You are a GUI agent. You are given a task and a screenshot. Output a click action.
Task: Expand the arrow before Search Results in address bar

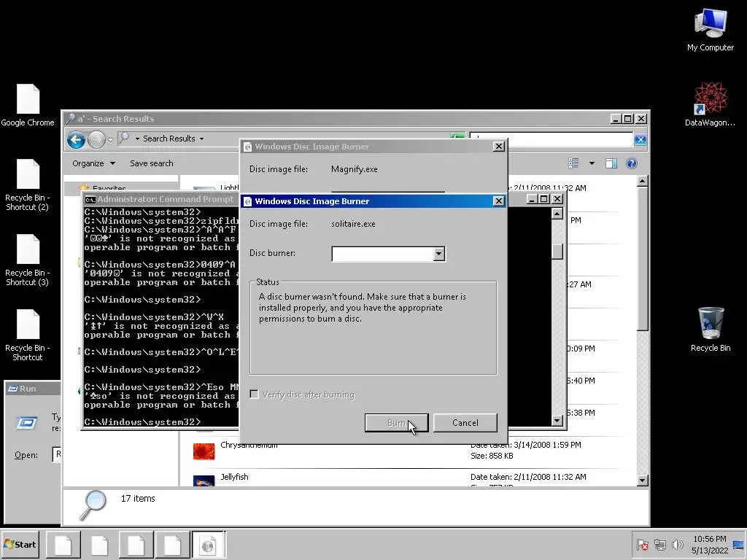(137, 139)
